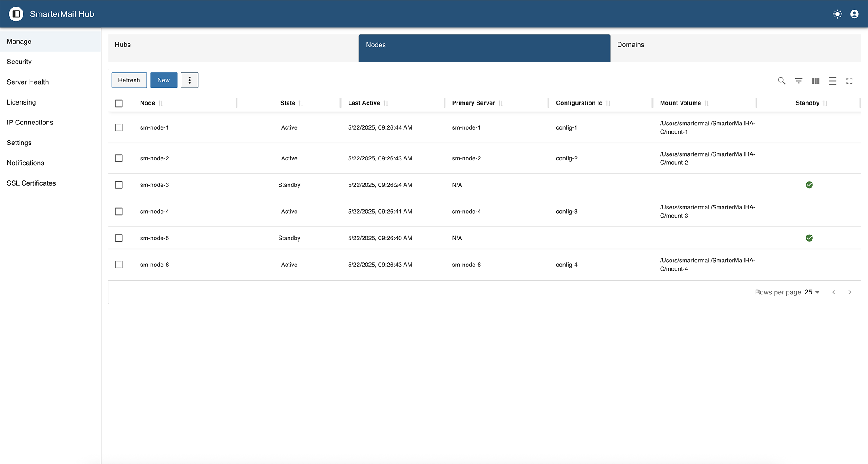The image size is (868, 464).
Task: Click the SmarterMail Hub title text
Action: (x=62, y=14)
